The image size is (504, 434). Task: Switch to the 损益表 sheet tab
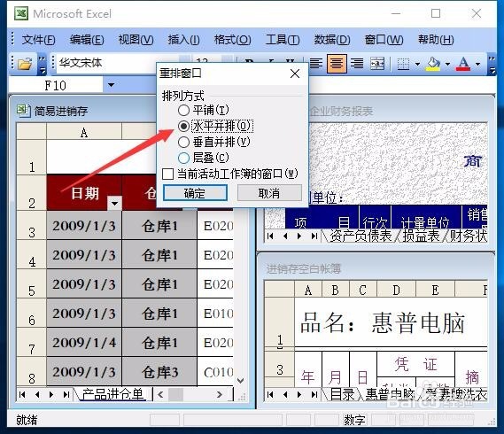point(421,236)
